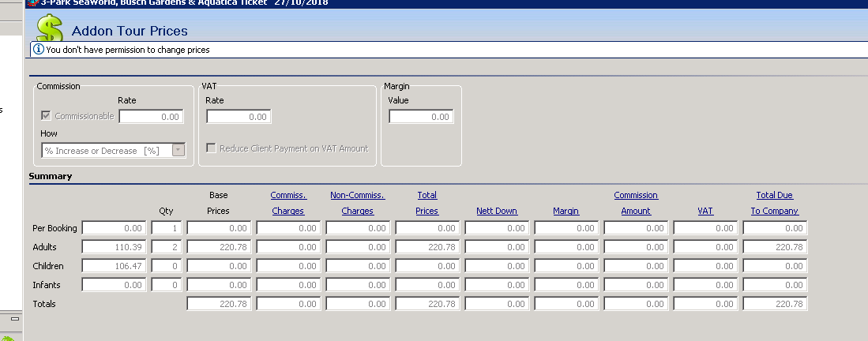Toggle Reduce Client Payment on VAT Amount

(x=211, y=148)
